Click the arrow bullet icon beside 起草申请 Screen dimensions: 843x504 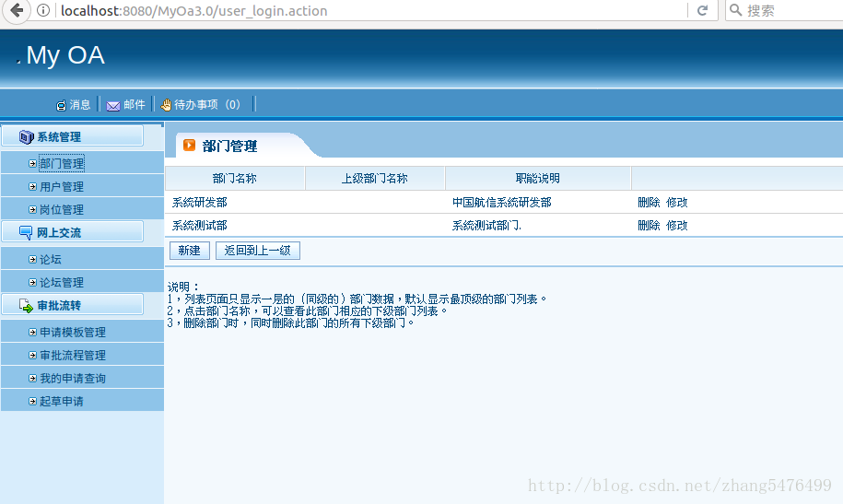point(32,401)
